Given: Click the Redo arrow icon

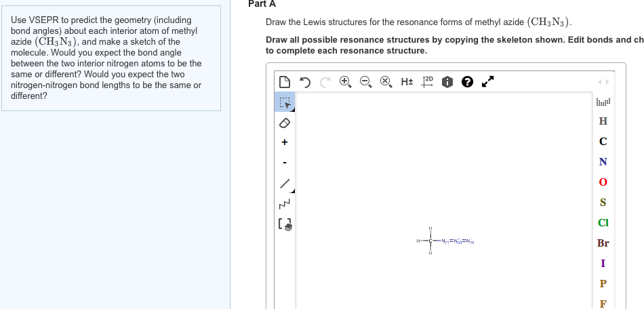Looking at the screenshot, I should [x=325, y=82].
